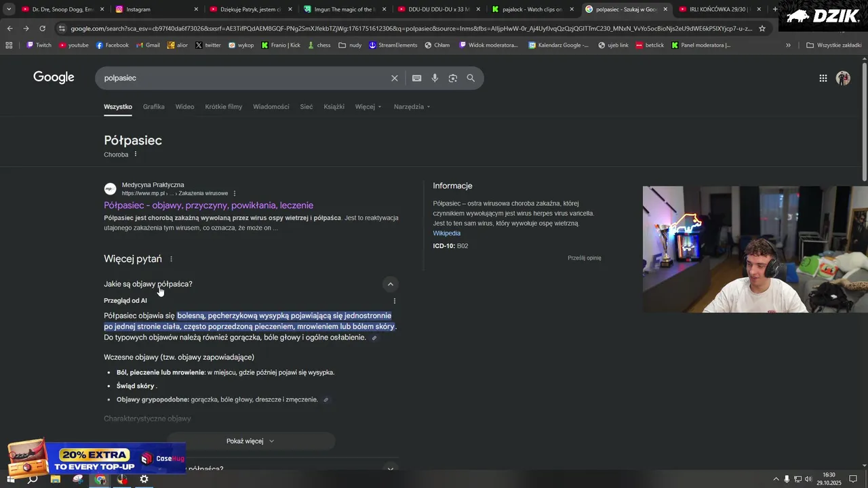Collapse the Jakie są objawy półpaśca question
The height and width of the screenshot is (488, 868).
[x=390, y=284]
